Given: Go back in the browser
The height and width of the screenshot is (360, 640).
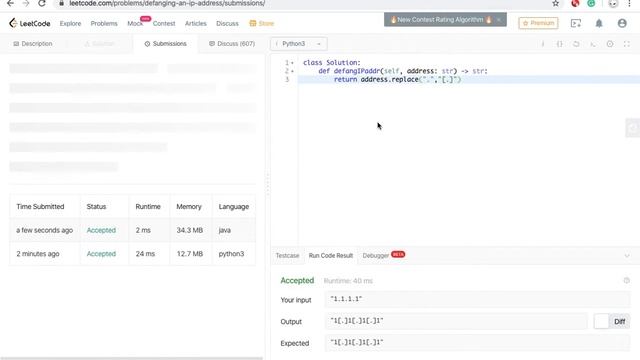Looking at the screenshot, I should [x=10, y=3].
